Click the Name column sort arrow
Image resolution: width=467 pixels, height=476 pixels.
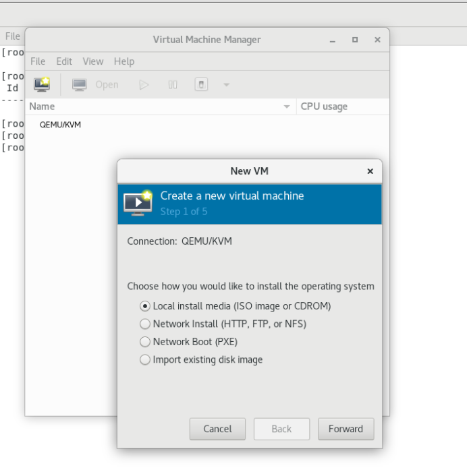[x=287, y=107]
